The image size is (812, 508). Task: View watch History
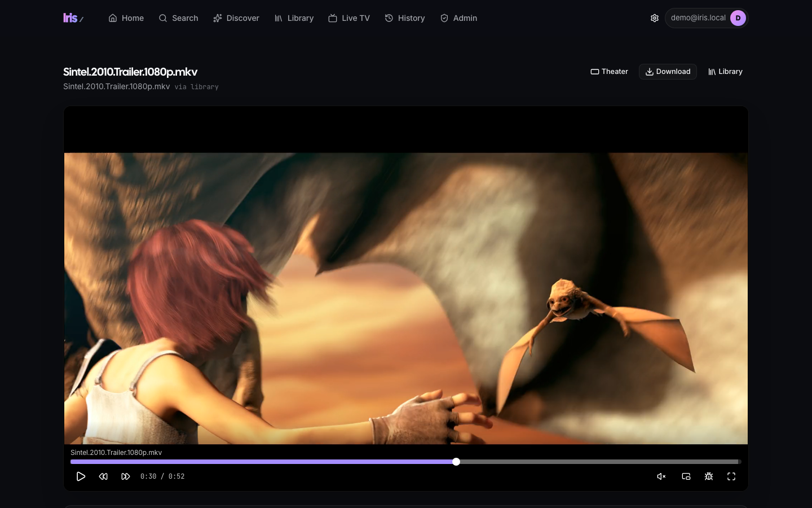tap(405, 18)
